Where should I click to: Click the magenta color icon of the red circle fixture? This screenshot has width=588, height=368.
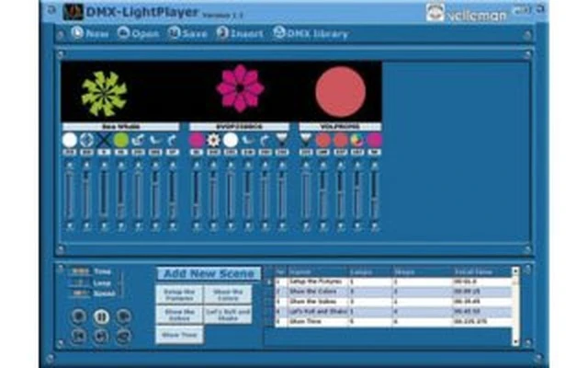[374, 140]
